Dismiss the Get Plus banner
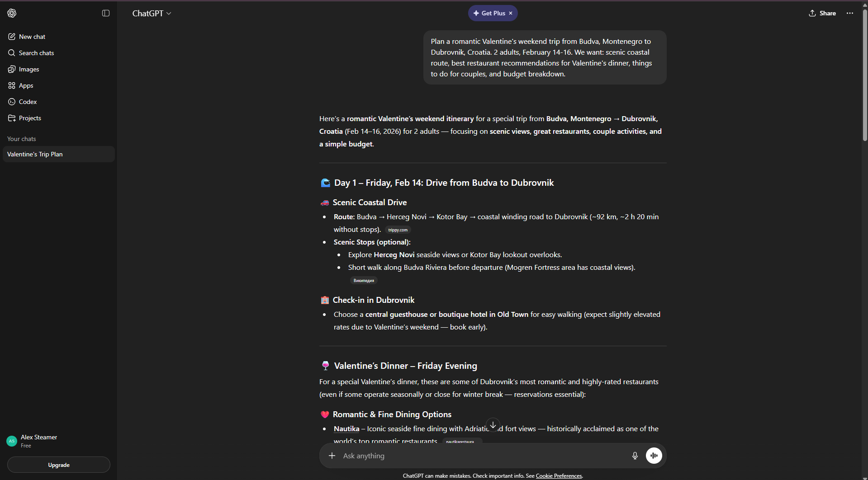868x480 pixels. point(511,13)
